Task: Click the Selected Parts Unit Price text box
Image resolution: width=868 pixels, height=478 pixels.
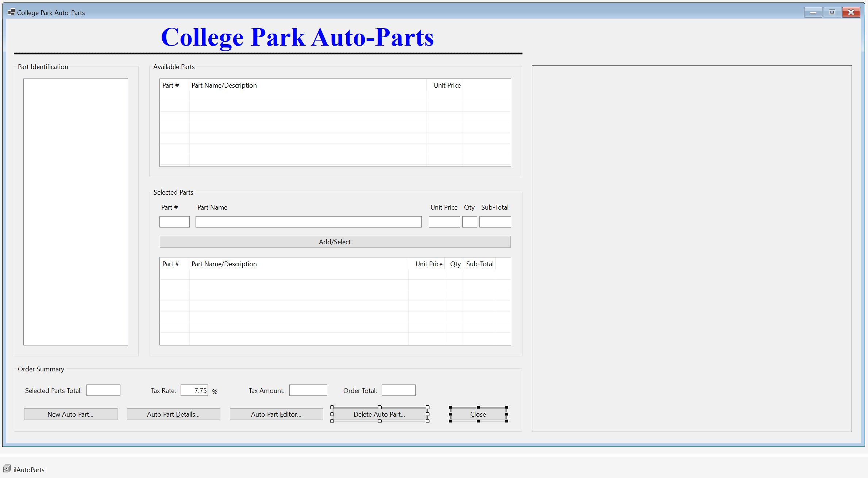Action: pos(444,222)
